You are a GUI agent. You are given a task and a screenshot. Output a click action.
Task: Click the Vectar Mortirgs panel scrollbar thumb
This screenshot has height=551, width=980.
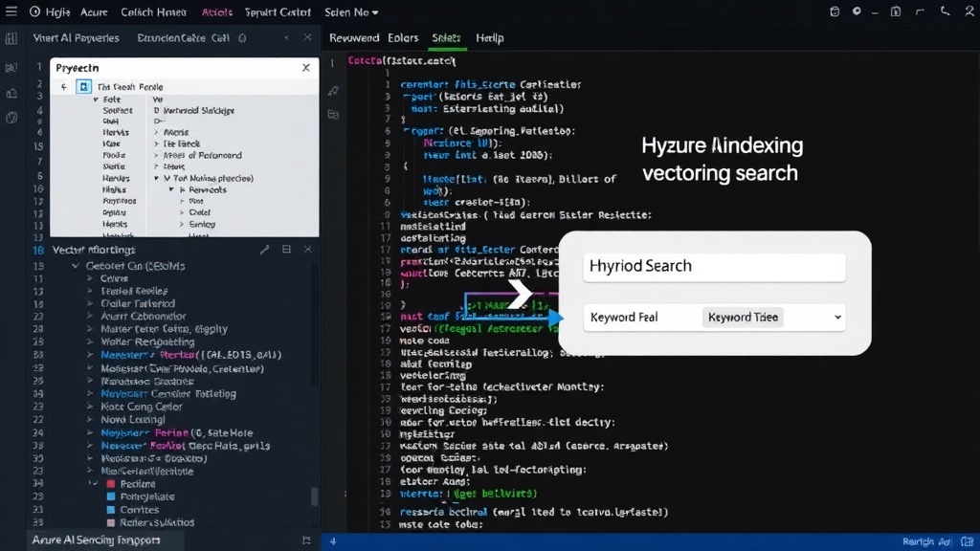pos(314,496)
